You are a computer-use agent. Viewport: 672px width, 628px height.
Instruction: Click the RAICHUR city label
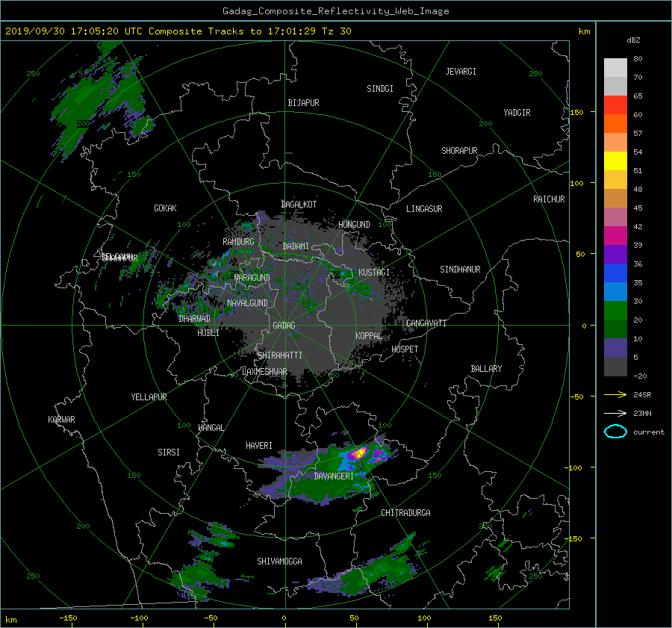pyautogui.click(x=549, y=199)
